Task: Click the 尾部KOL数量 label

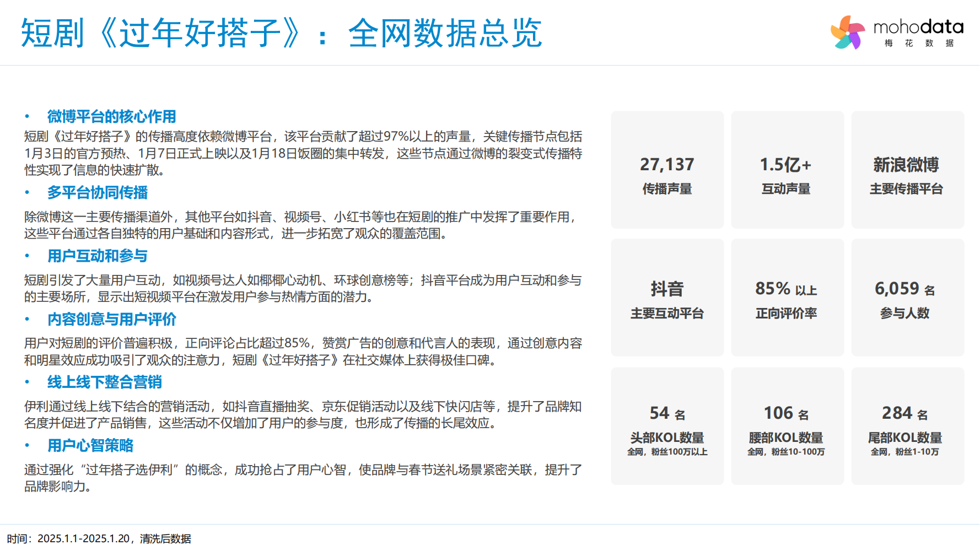Action: [x=904, y=438]
